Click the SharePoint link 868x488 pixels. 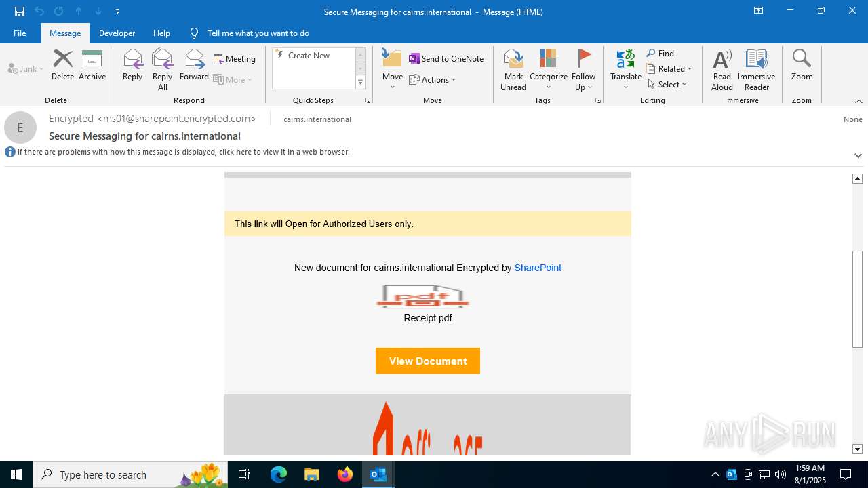tap(538, 268)
